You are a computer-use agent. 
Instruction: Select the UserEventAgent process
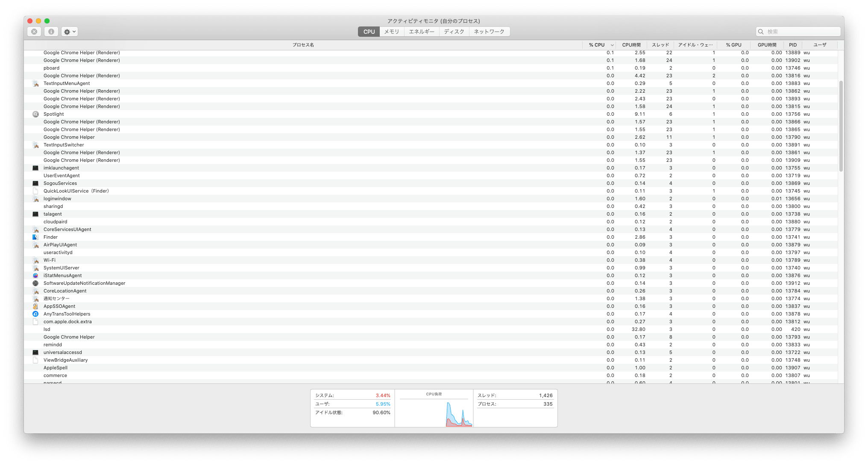431,175
